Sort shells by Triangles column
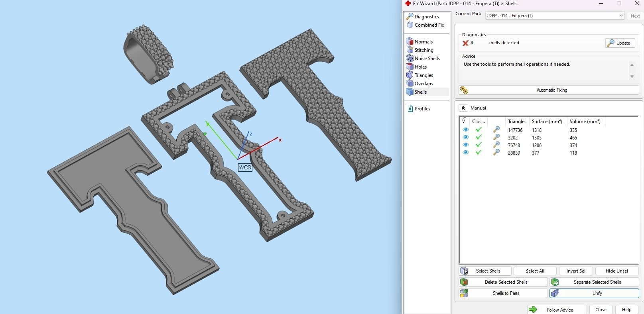 [517, 121]
